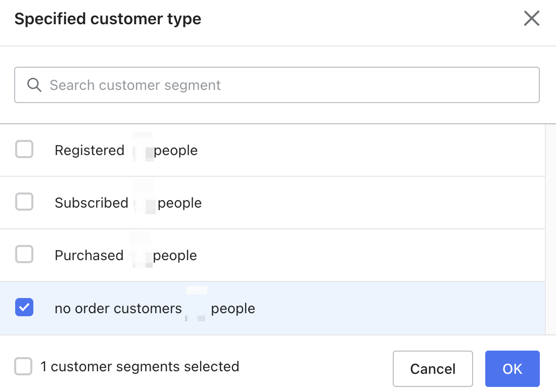556x392 pixels.
Task: Tick the Purchased segment checkbox
Action: [x=24, y=255]
